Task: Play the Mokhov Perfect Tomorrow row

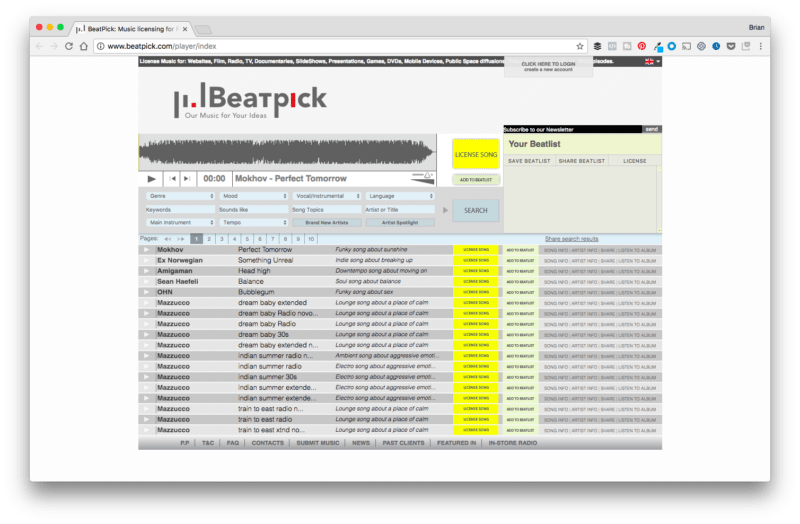Action: tap(146, 249)
